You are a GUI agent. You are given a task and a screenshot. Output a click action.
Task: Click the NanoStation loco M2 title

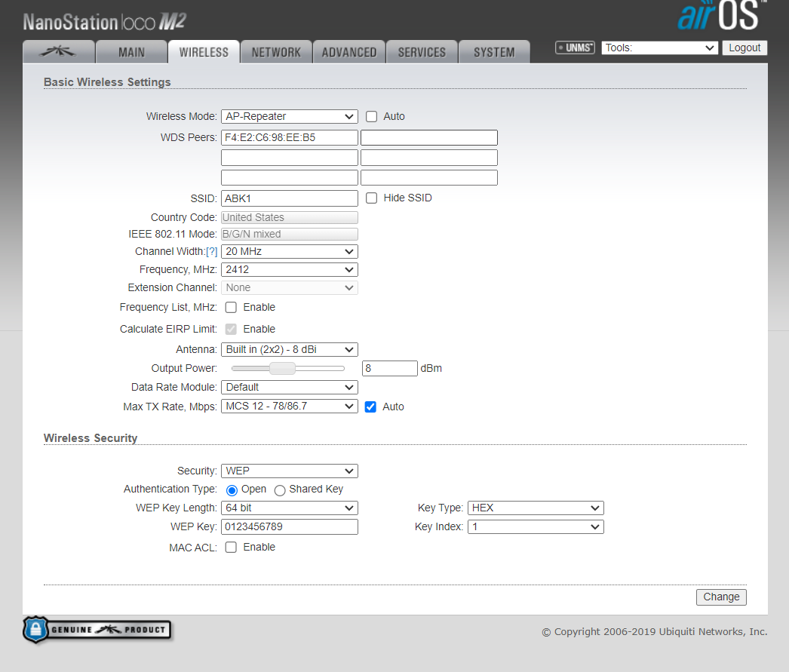[x=105, y=22]
